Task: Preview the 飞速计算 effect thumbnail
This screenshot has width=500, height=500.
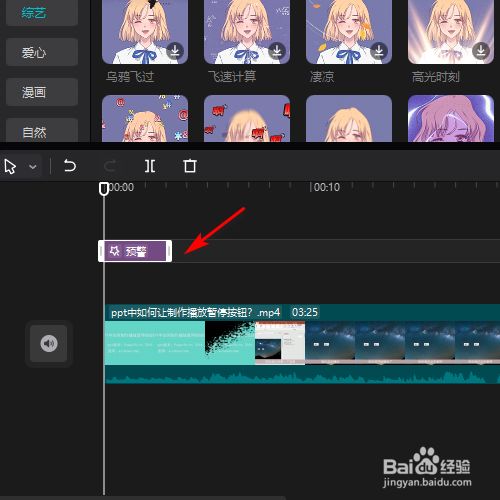Action: (247, 32)
